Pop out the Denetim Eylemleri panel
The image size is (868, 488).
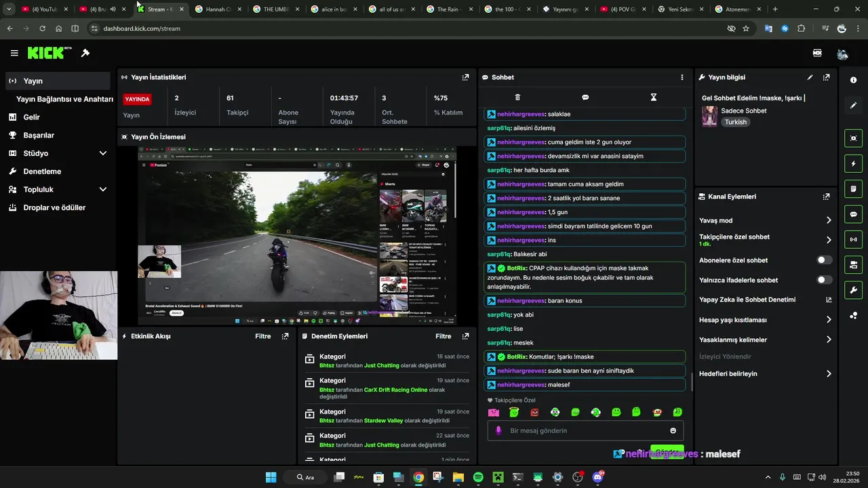[x=465, y=336]
